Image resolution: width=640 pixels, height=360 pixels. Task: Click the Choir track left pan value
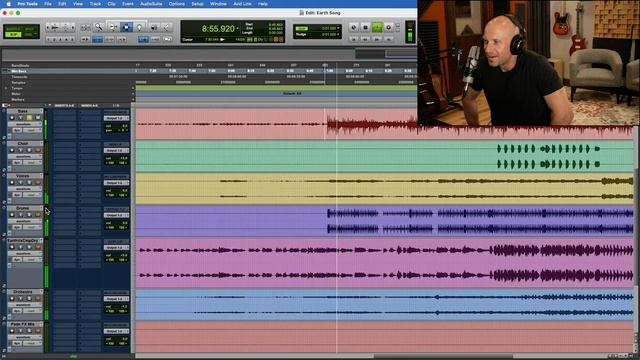(110, 163)
